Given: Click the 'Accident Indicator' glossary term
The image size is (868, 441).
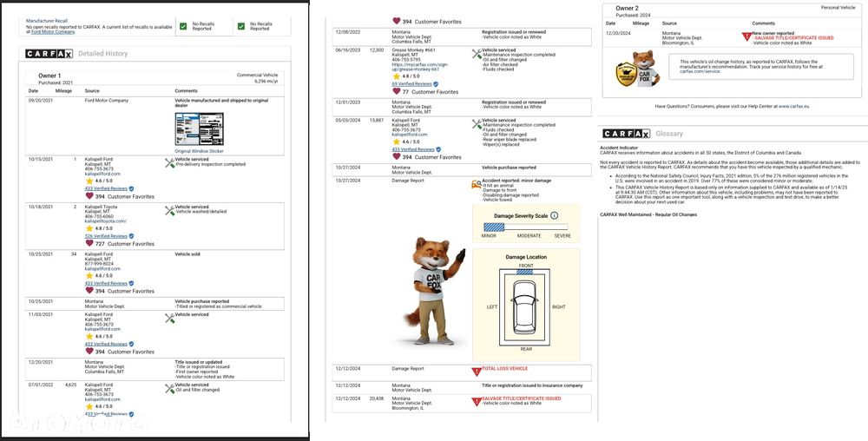Looking at the screenshot, I should pos(619,148).
